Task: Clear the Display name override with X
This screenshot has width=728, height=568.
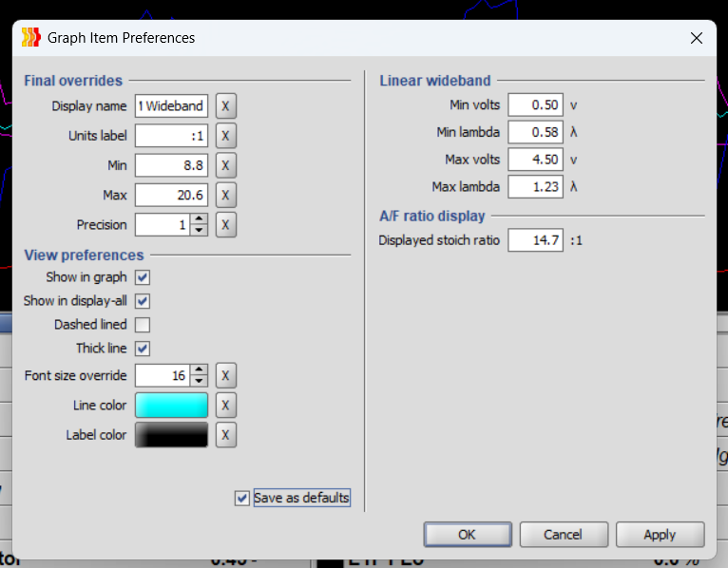Action: click(225, 105)
